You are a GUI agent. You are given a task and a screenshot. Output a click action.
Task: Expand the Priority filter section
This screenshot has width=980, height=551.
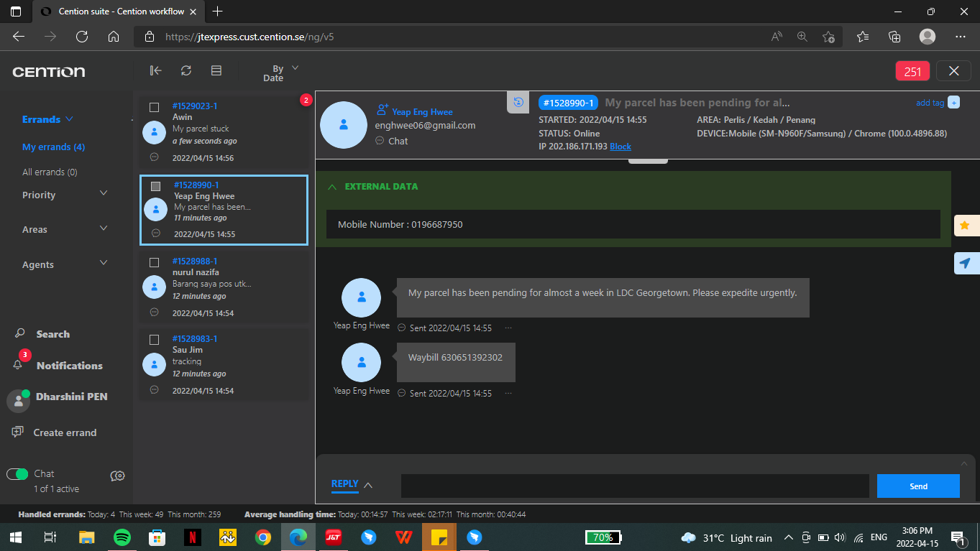103,194
